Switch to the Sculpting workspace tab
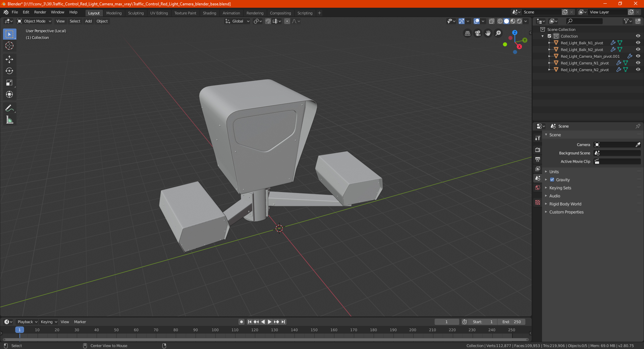This screenshot has width=644, height=349. click(136, 13)
